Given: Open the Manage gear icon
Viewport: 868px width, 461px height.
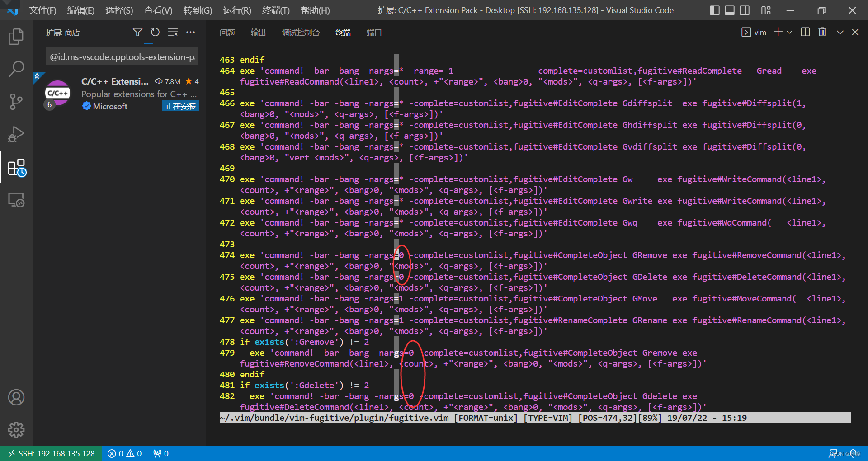Looking at the screenshot, I should pyautogui.click(x=16, y=430).
